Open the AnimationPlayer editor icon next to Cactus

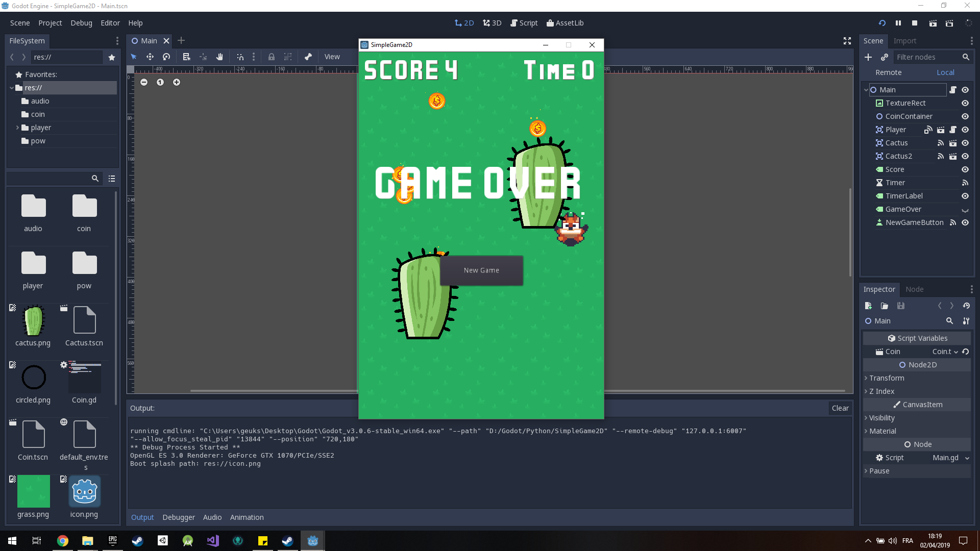953,143
